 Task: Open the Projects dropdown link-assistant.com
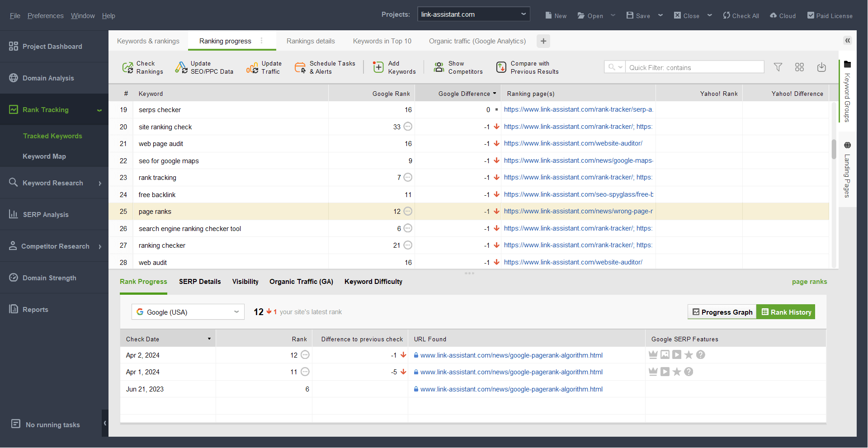tap(473, 14)
